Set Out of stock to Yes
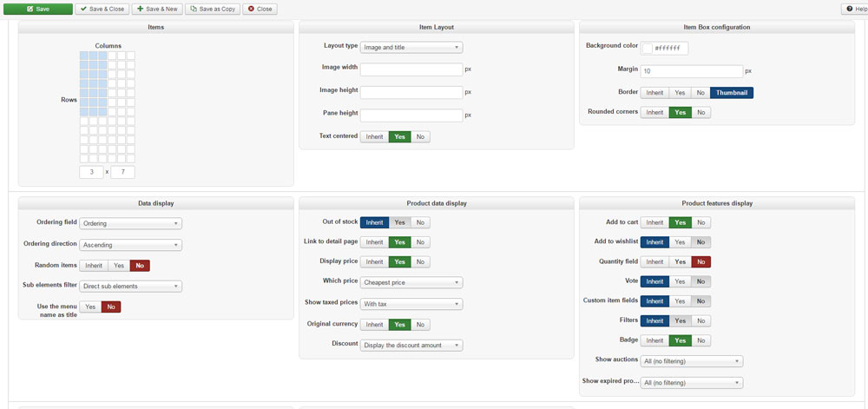Viewport: 868px width, 409px height. tap(399, 222)
